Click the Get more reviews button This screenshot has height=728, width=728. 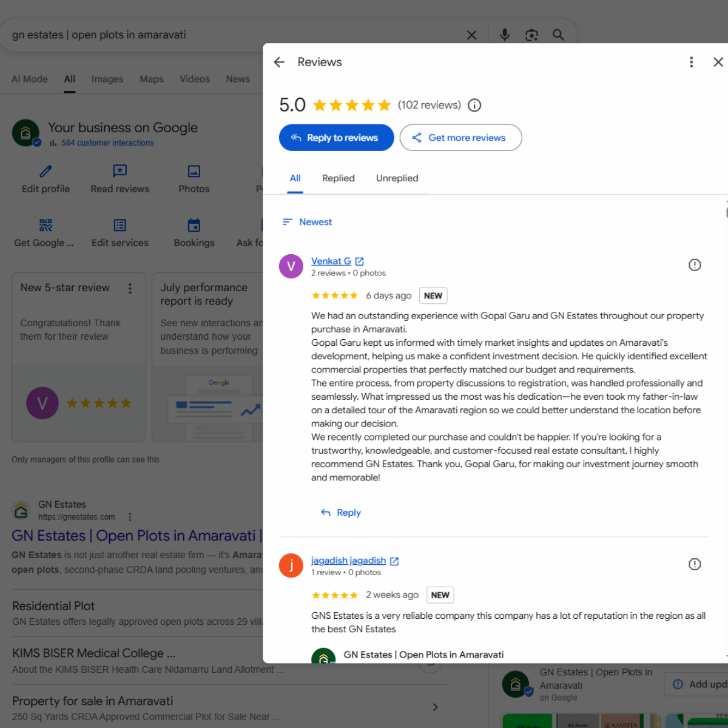pos(460,138)
